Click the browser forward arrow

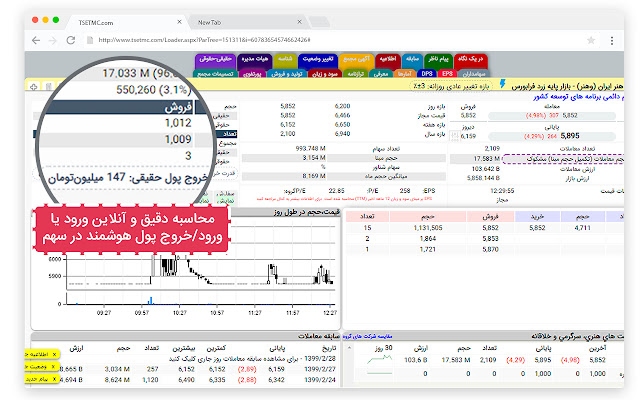53,40
